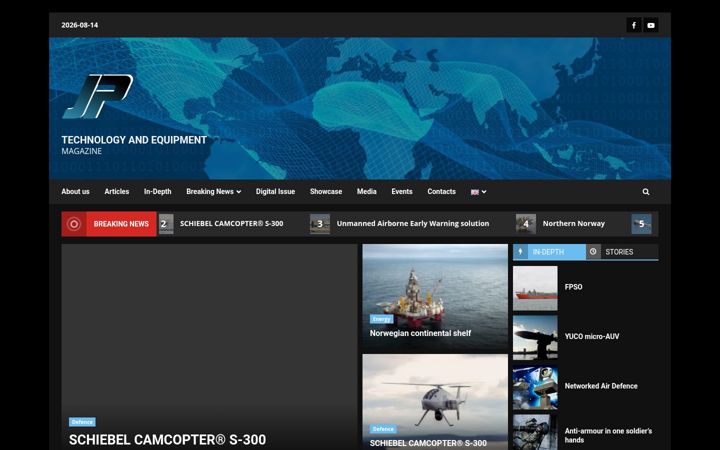The height and width of the screenshot is (450, 720).
Task: Open ticker item Unmanned Airborne Early Warning solution
Action: pos(413,224)
